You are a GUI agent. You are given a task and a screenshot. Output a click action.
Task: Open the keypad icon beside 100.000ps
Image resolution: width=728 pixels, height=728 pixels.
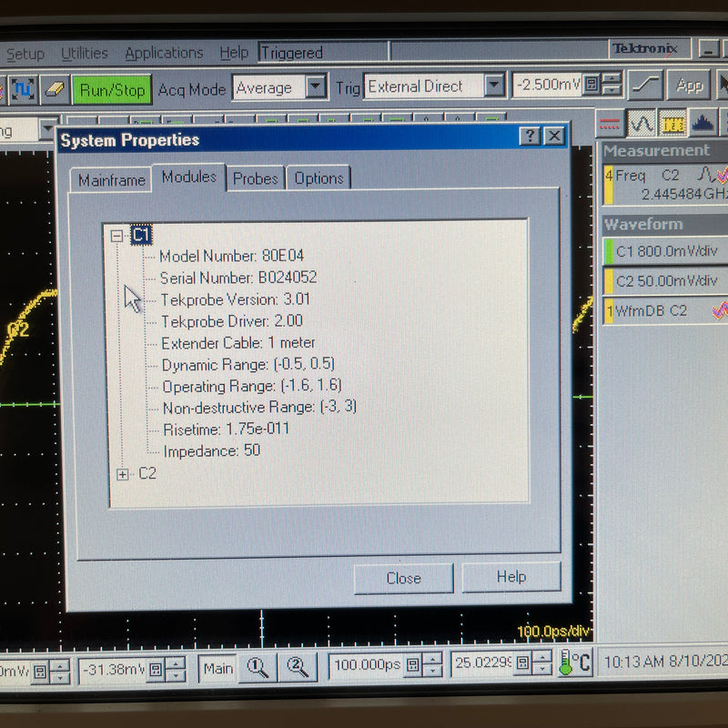(x=413, y=665)
